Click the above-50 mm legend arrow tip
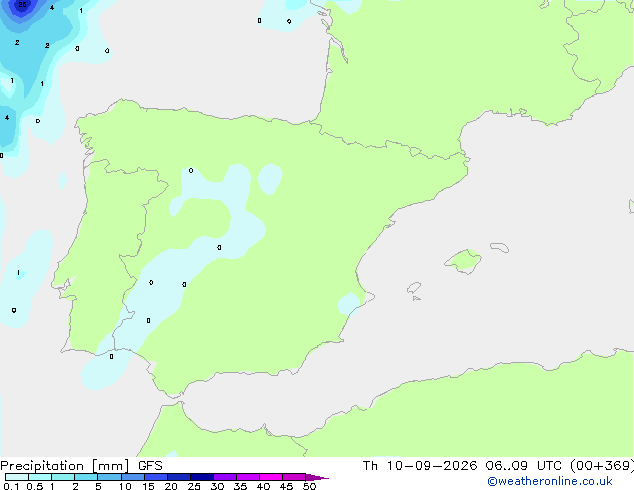634x490 pixels. point(317,477)
